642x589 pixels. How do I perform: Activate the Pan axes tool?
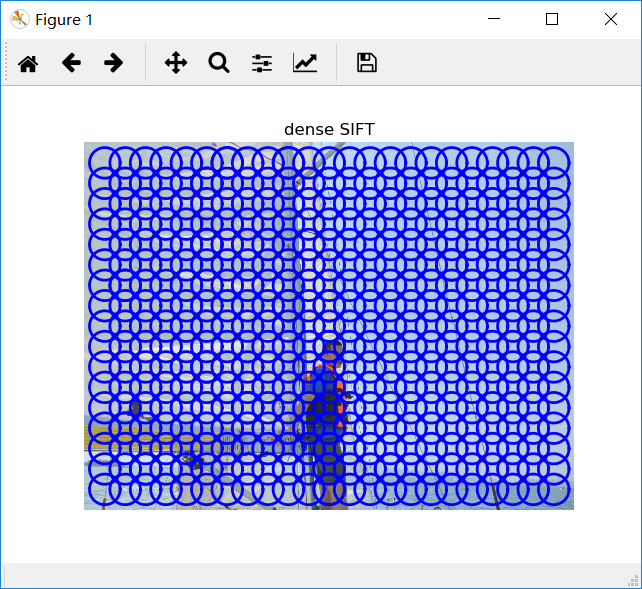(x=176, y=63)
